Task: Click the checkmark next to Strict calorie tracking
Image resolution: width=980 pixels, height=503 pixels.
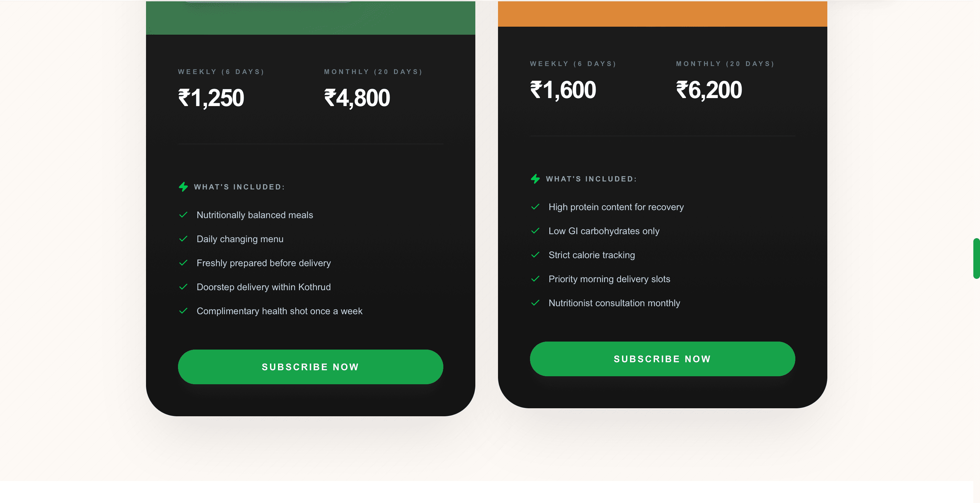Action: click(x=535, y=255)
